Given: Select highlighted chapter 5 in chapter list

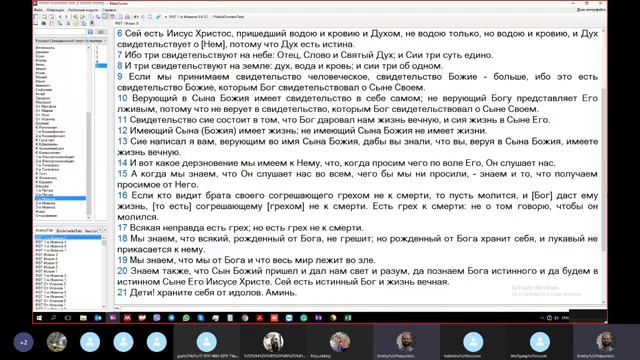Looking at the screenshot, I should [x=101, y=65].
